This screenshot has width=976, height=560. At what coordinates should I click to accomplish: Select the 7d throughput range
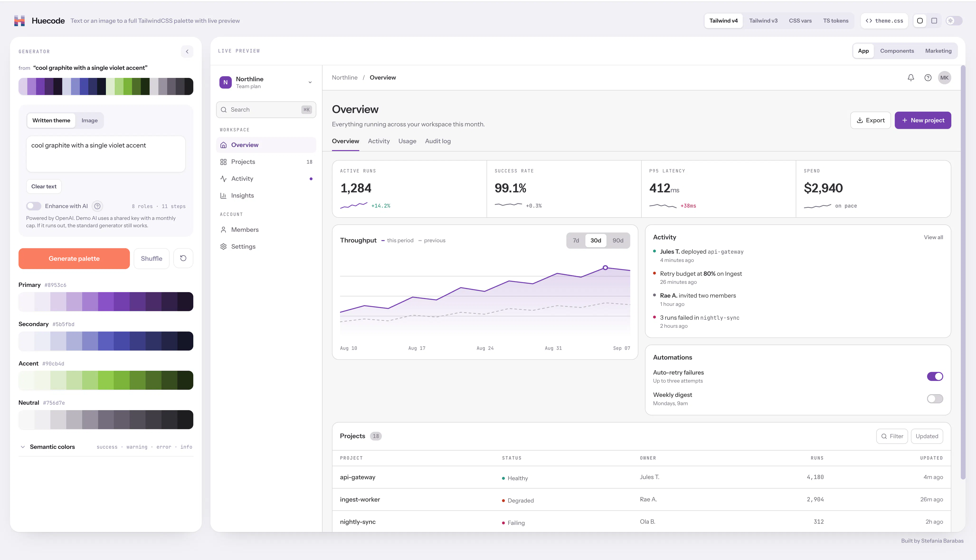pos(576,240)
